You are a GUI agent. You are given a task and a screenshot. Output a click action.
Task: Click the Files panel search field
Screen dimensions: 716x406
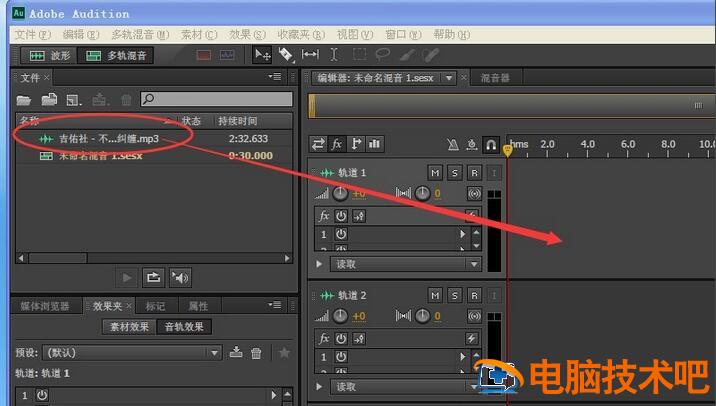click(x=216, y=99)
